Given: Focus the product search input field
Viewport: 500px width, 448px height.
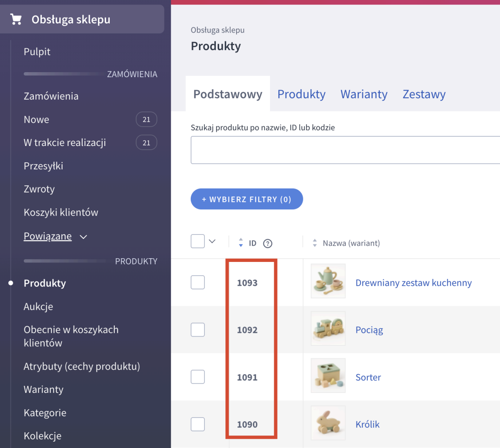Looking at the screenshot, I should coord(345,150).
